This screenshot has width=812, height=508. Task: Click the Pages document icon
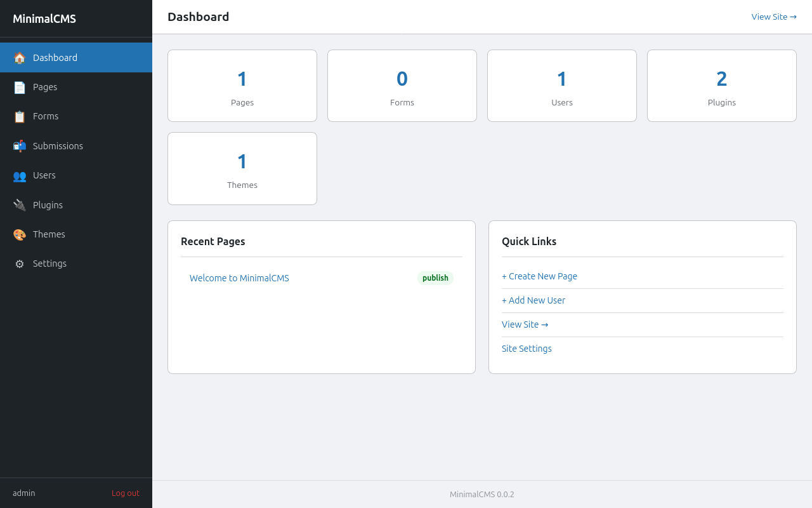tap(20, 87)
